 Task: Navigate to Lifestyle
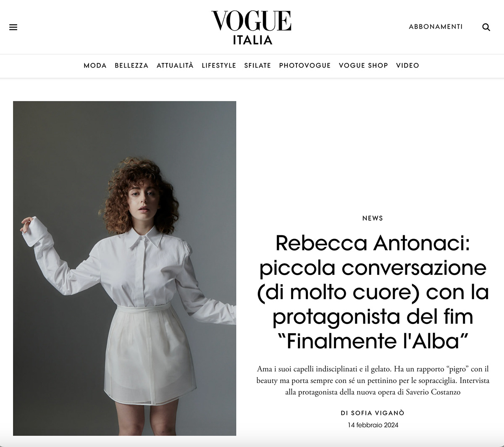[x=219, y=66]
